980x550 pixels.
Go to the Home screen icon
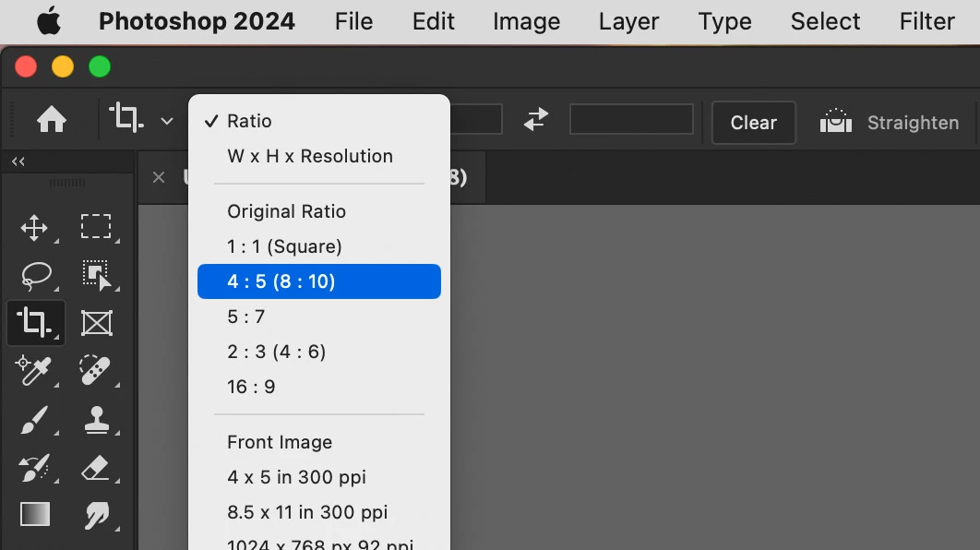coord(52,119)
